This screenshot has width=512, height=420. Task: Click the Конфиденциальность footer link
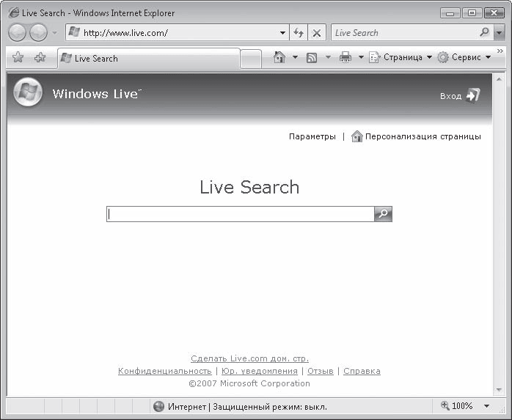pos(164,372)
